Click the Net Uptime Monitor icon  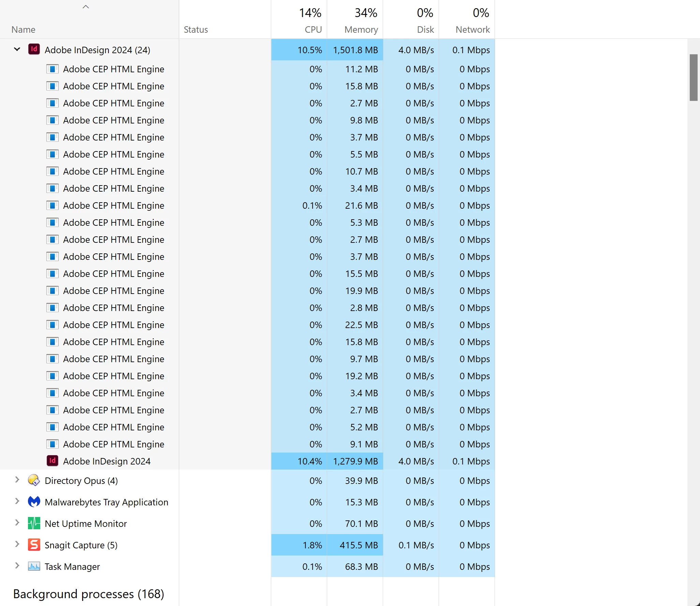pos(34,523)
